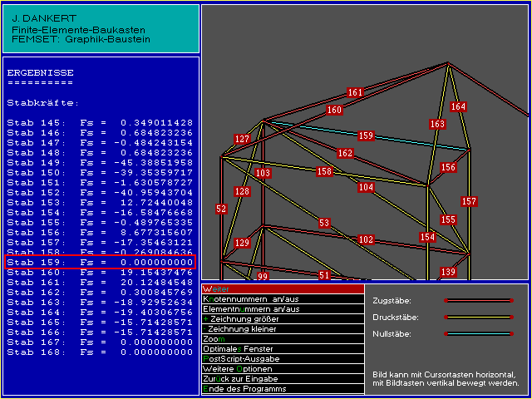Open PostScript-Ausgabe export option

click(282, 359)
